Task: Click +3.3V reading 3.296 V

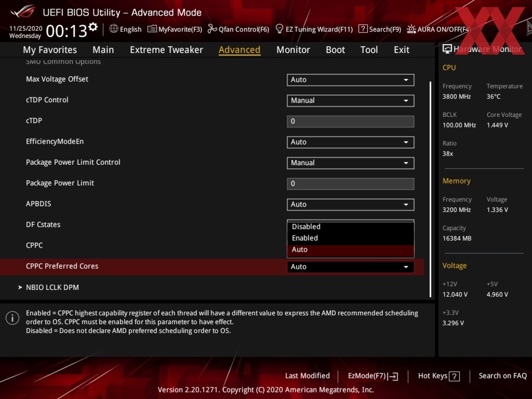Action: pos(453,323)
